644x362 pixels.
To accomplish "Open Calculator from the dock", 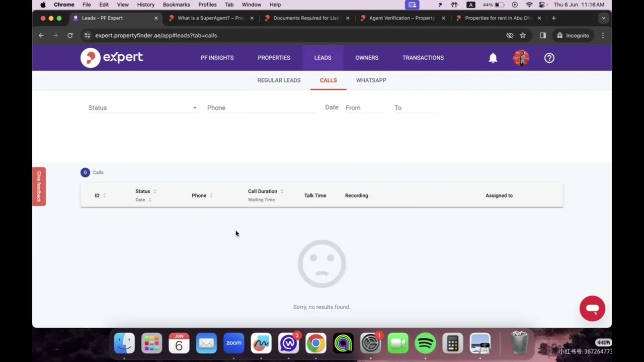I will tap(452, 343).
